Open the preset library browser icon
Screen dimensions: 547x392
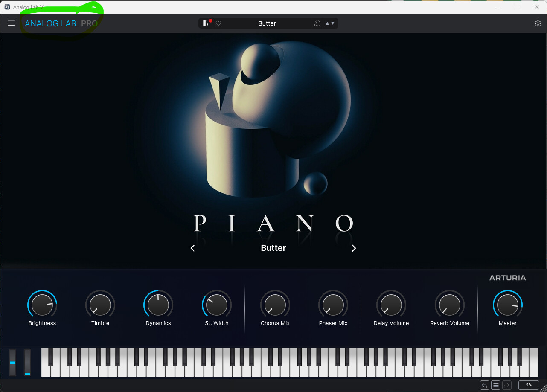coord(206,23)
